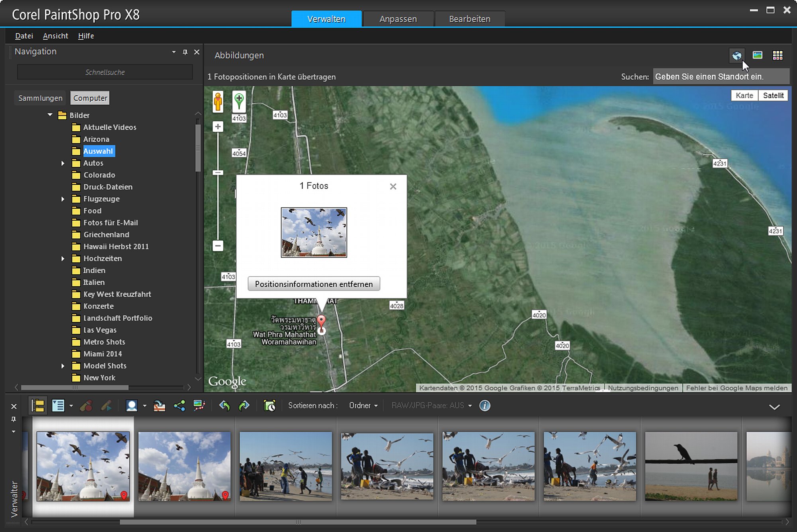Click the Google logo on map
Viewport: 797px width, 532px height.
coord(227,382)
